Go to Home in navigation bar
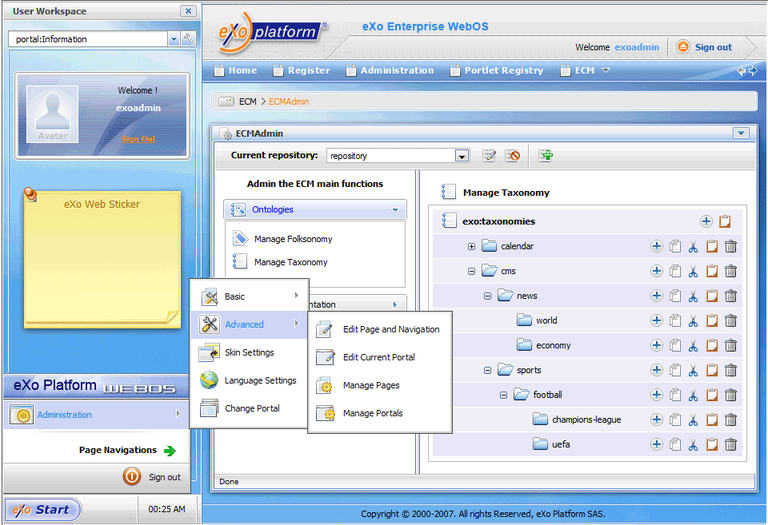The width and height of the screenshot is (768, 525). (236, 71)
